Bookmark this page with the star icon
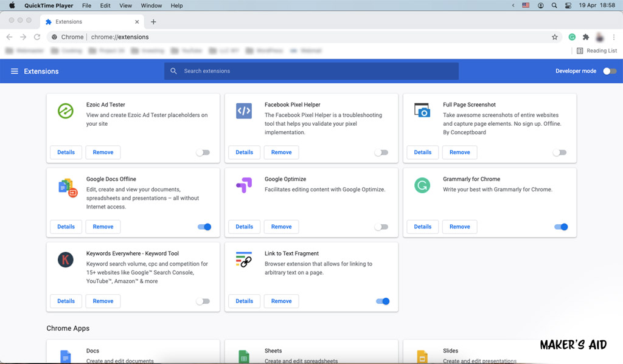 point(555,37)
